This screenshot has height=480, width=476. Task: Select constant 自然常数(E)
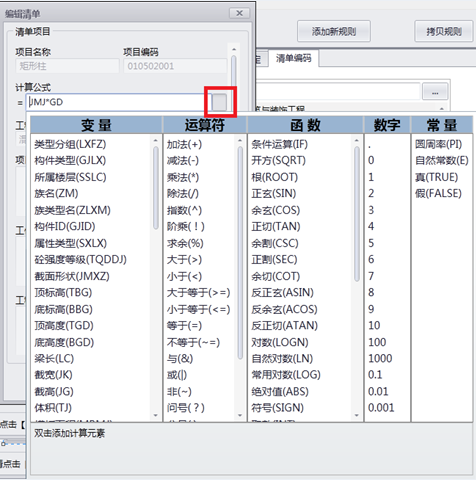442,161
